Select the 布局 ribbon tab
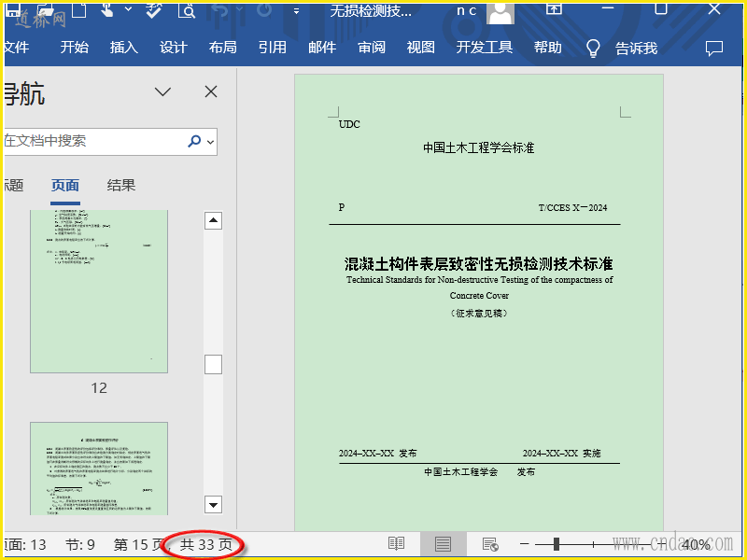Viewport: 747px width, 560px height. pos(223,48)
